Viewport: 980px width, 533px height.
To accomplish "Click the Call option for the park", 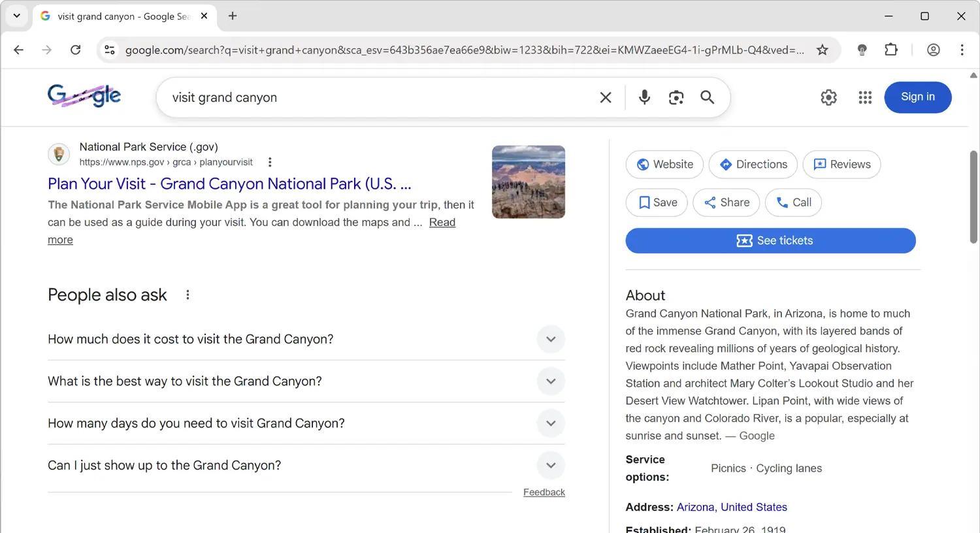I will 793,202.
